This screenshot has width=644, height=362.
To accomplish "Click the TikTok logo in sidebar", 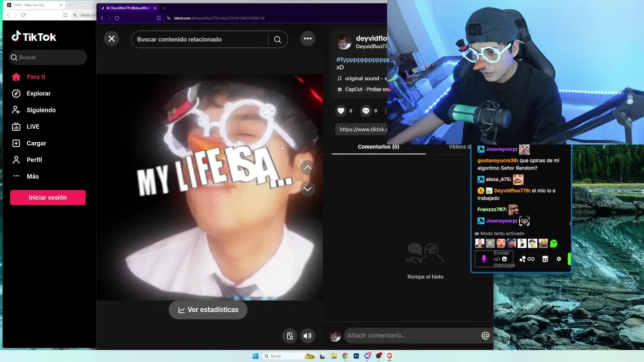I will pyautogui.click(x=34, y=37).
